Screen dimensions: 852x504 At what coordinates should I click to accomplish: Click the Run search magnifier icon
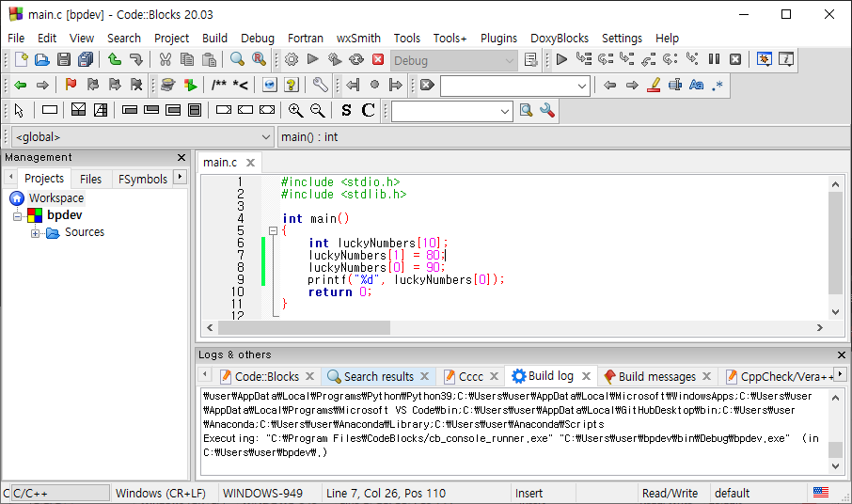click(x=526, y=110)
